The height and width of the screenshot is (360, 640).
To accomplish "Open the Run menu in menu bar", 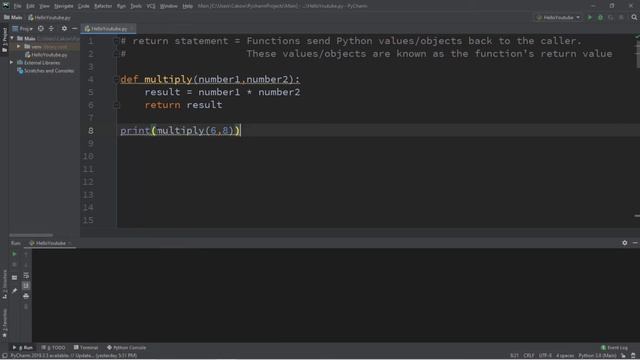I will pos(121,6).
